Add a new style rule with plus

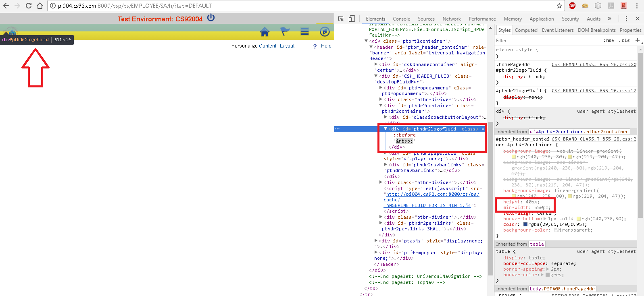[638, 40]
